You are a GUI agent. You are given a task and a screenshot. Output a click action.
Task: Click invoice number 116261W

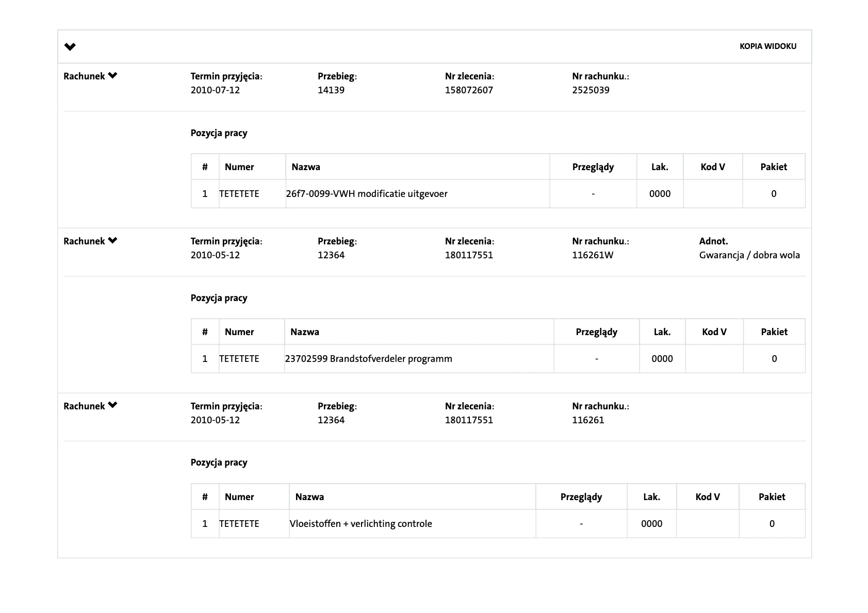point(592,255)
